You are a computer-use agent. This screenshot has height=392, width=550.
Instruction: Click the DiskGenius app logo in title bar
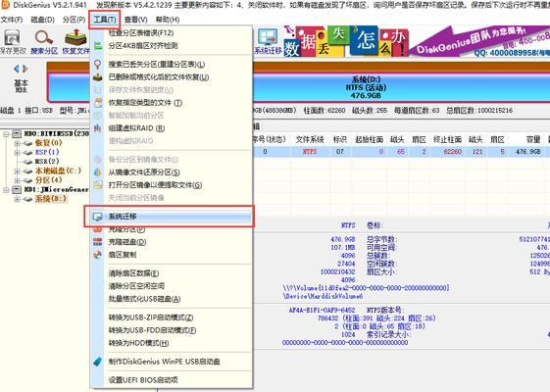pyautogui.click(x=6, y=5)
